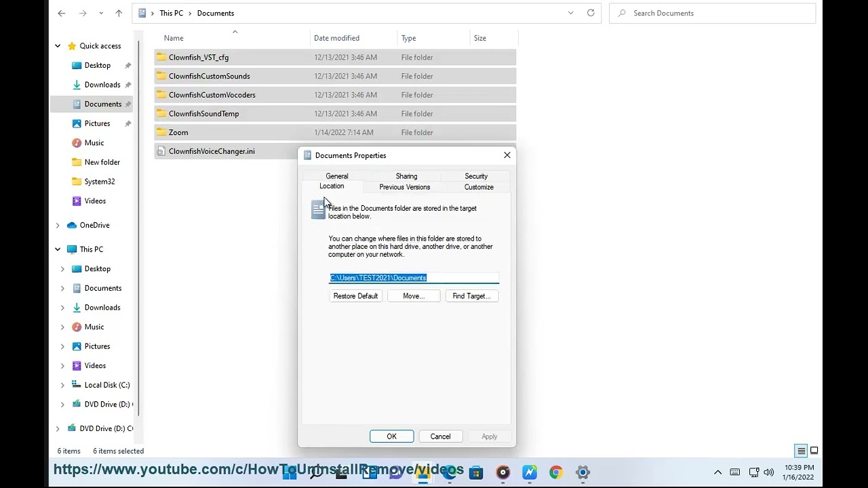This screenshot has width=868, height=488.
Task: Collapse the This PC tree
Action: [58, 249]
